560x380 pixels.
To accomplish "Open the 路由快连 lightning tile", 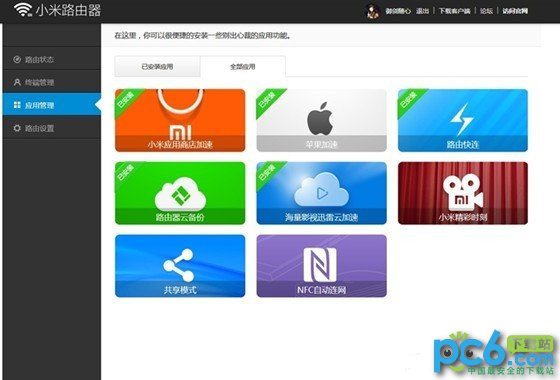I will 463,120.
